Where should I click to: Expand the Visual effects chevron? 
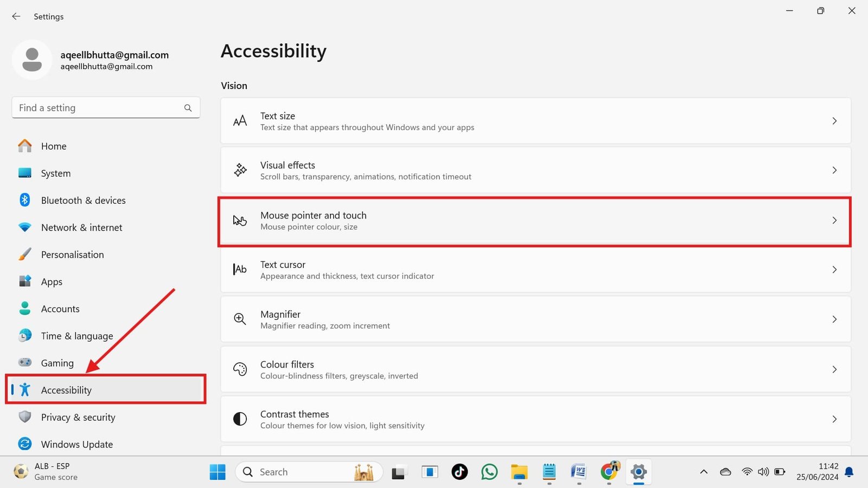[834, 170]
